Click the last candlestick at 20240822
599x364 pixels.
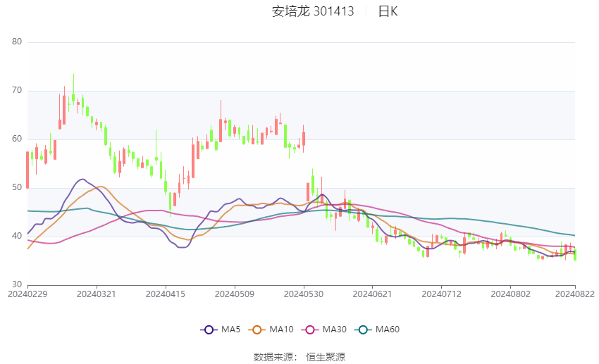[x=575, y=254]
